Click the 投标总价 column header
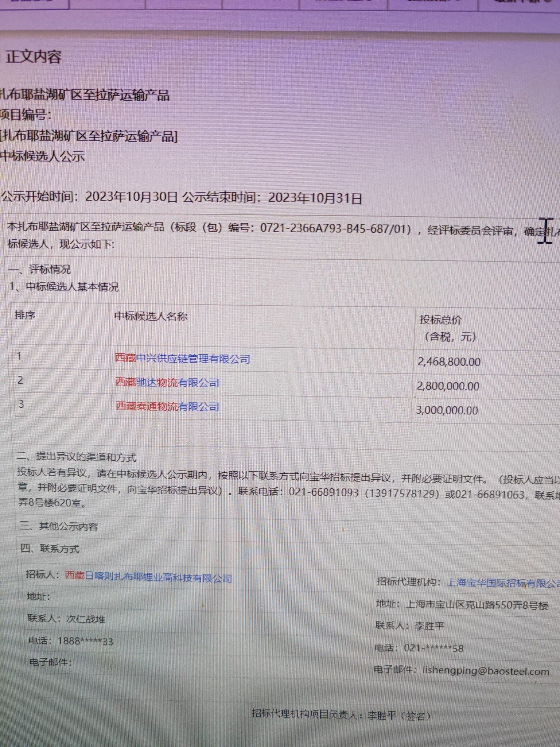560x747 pixels. [x=440, y=320]
